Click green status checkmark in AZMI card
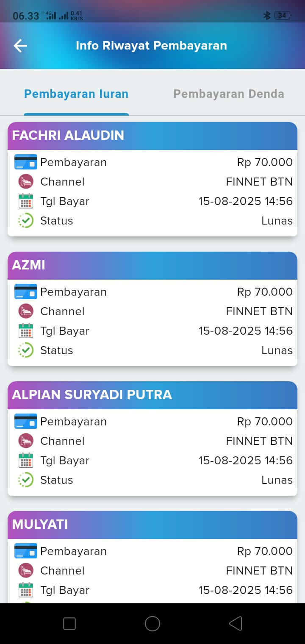305x644 pixels. [x=26, y=350]
